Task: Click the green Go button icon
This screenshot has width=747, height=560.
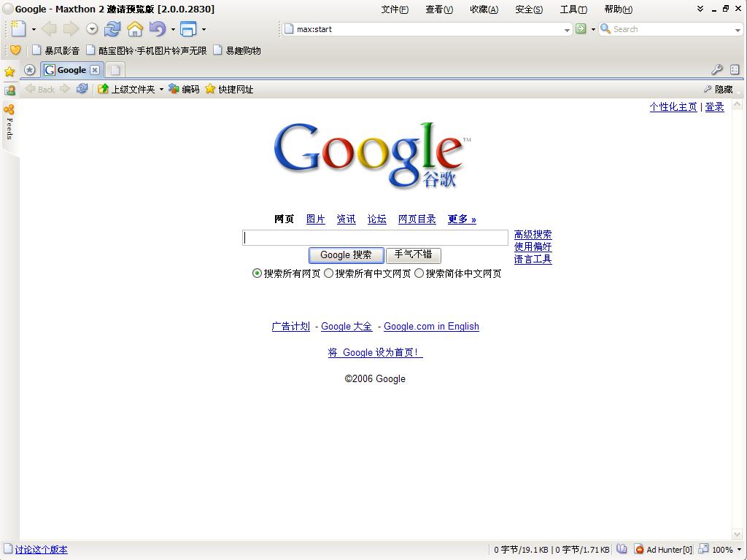Action: click(581, 29)
